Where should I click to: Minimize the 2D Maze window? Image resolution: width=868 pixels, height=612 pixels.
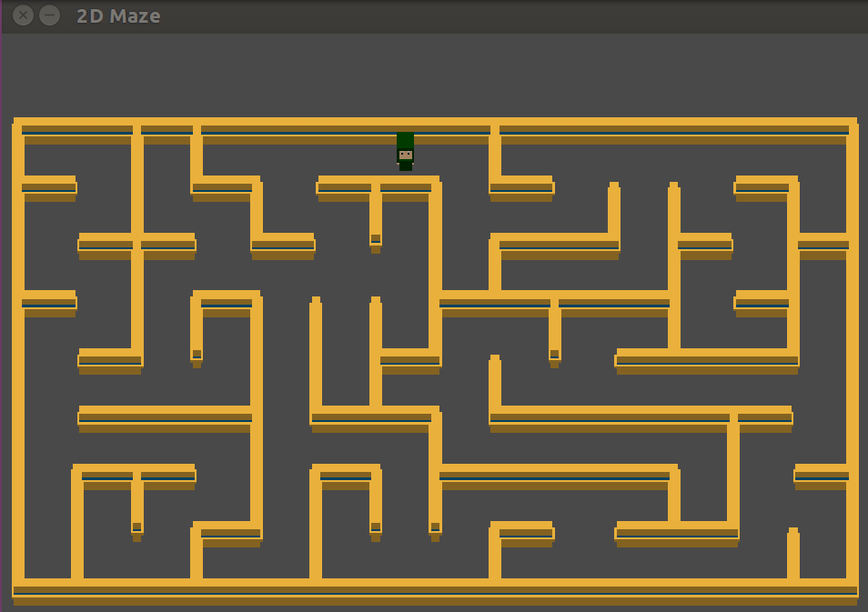coord(49,15)
